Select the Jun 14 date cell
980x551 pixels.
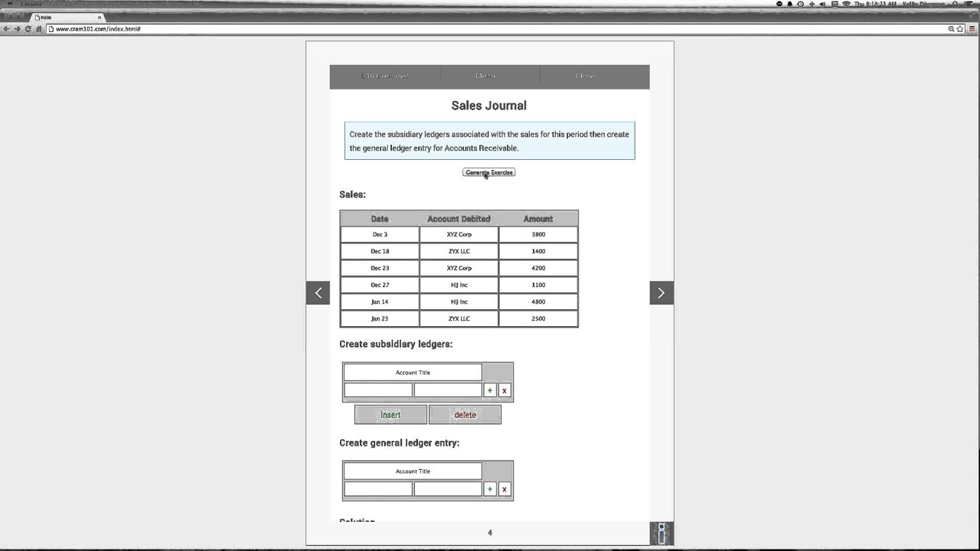(x=380, y=302)
